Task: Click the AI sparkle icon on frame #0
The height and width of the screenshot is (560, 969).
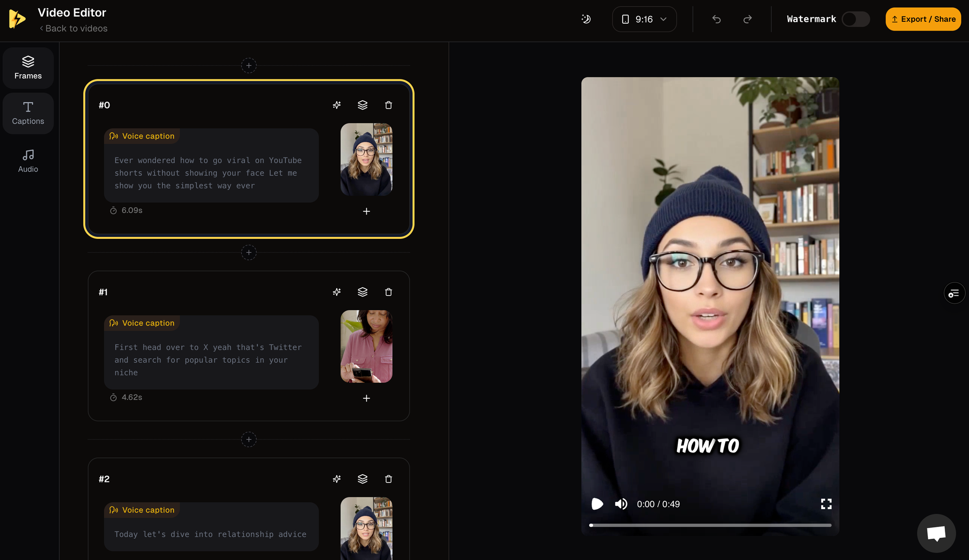Action: (337, 105)
